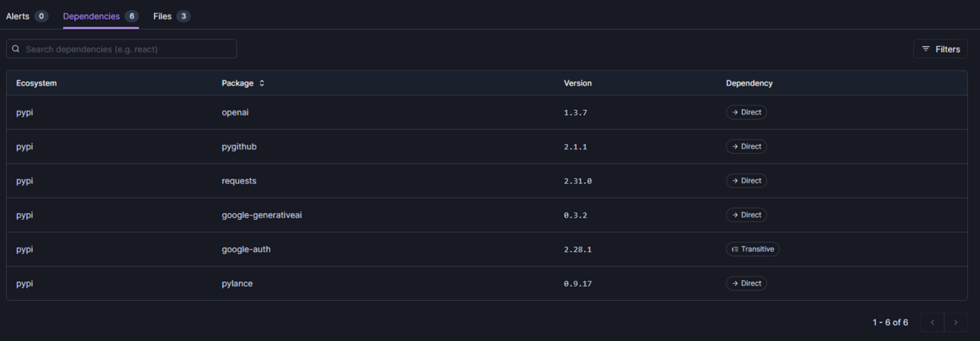Click the Direct badge for pygithub
This screenshot has height=341, width=980.
(x=746, y=146)
